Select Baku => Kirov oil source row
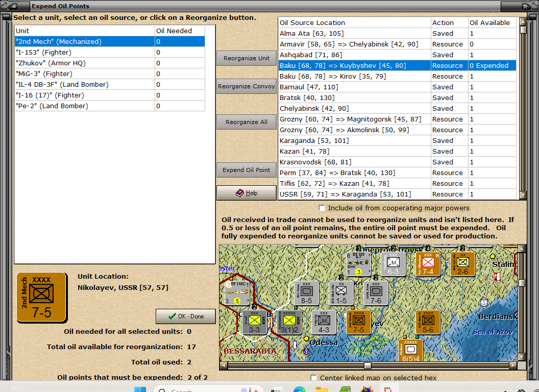539x392 pixels. (x=397, y=77)
